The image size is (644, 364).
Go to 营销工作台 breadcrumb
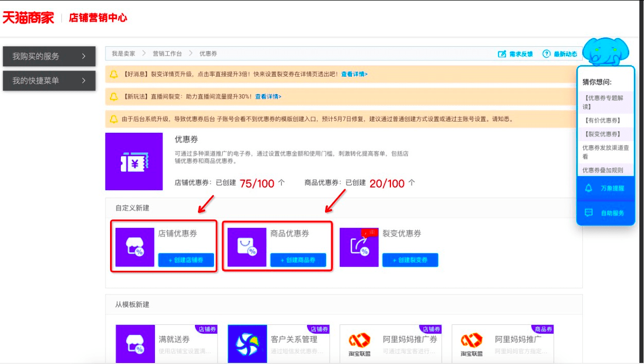[x=167, y=54]
